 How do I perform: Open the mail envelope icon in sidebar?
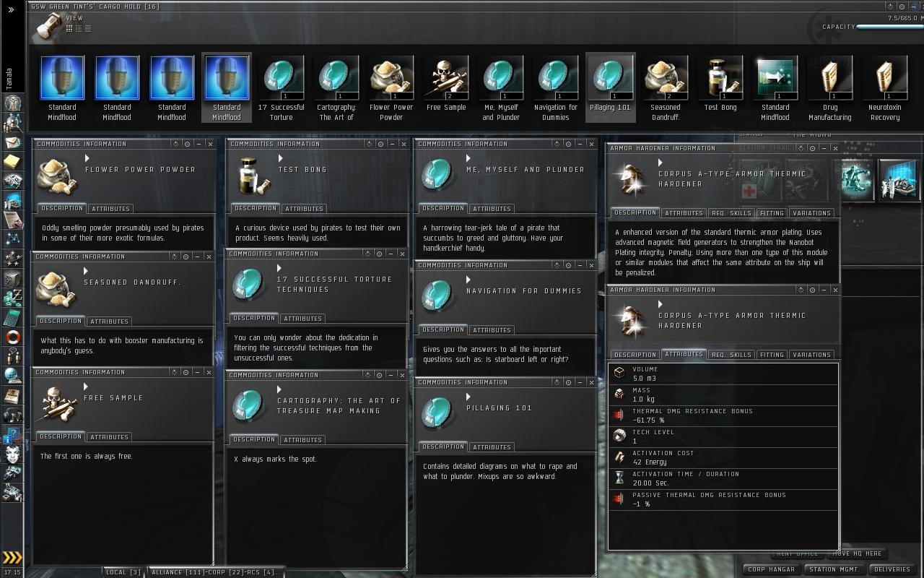click(12, 142)
